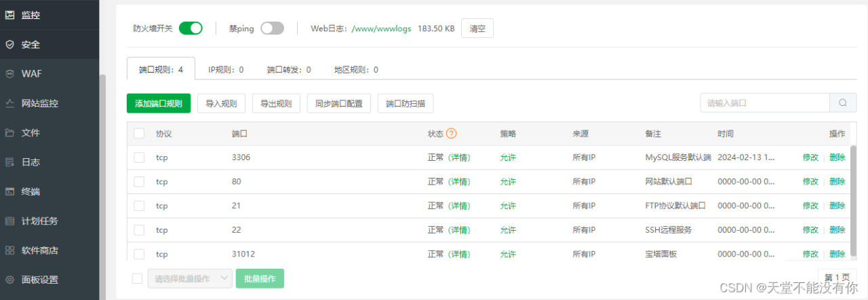Click the FTP协议默认端口 remark cell
868x300 pixels.
point(675,206)
